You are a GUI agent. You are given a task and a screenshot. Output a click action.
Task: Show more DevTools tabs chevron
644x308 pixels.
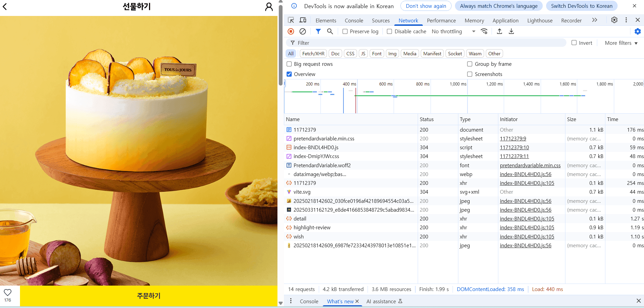coord(595,20)
